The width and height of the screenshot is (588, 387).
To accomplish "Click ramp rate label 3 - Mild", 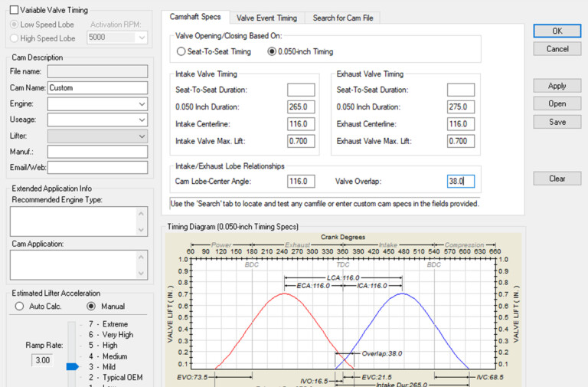I will tap(102, 367).
